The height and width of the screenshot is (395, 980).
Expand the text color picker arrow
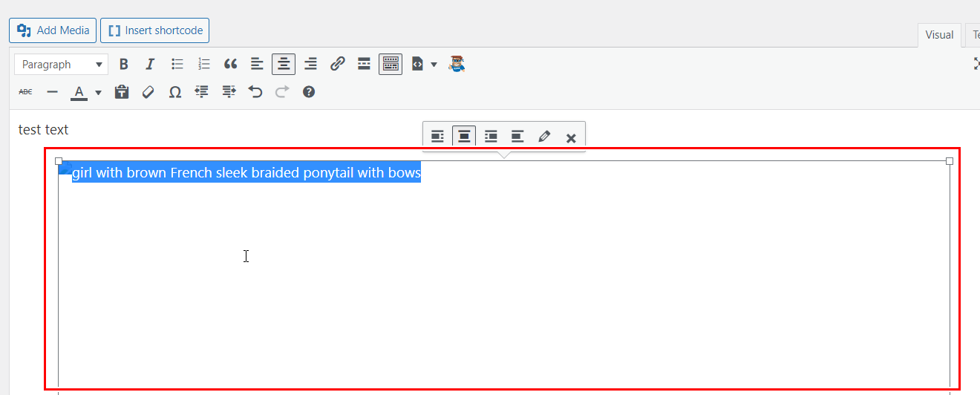tap(98, 93)
